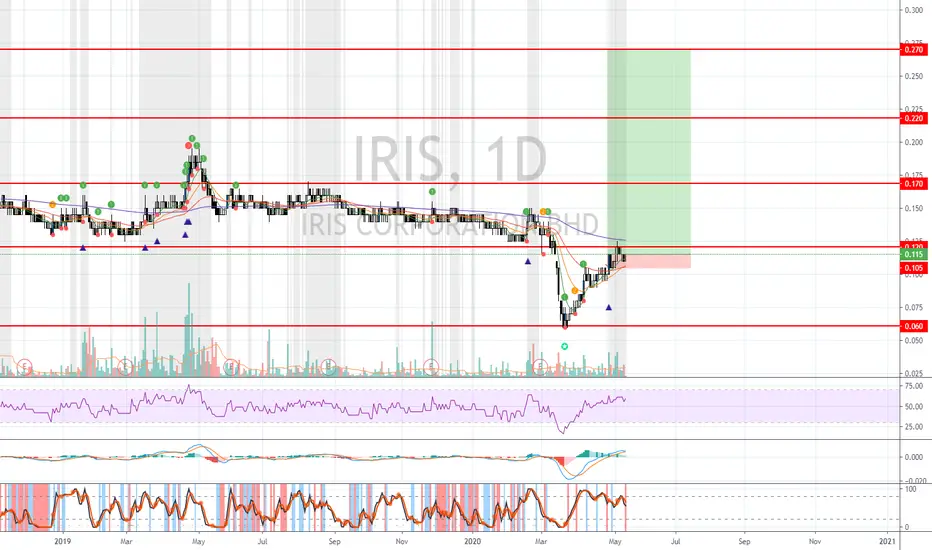
Task: Click the blue triangle marker in February 2020
Action: [528, 261]
